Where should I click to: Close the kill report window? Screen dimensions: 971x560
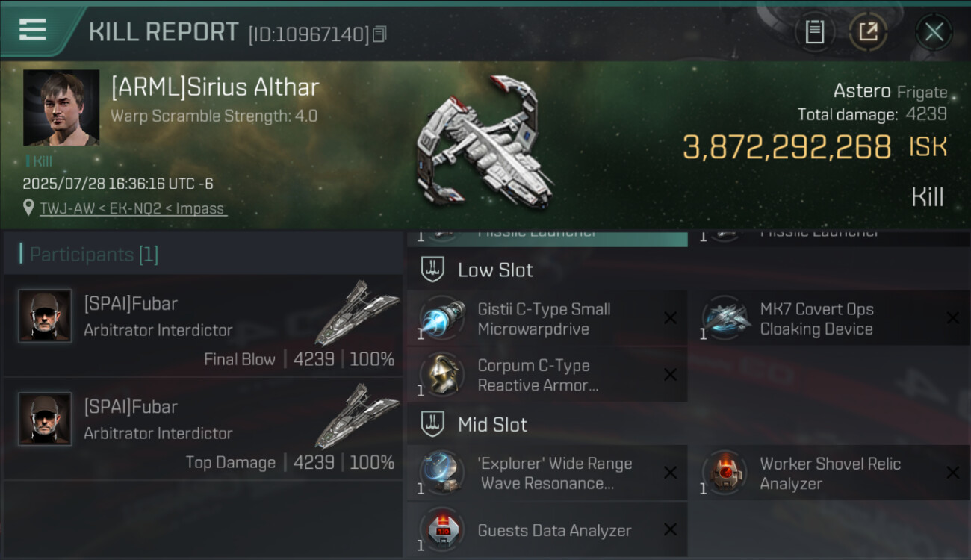(x=934, y=32)
